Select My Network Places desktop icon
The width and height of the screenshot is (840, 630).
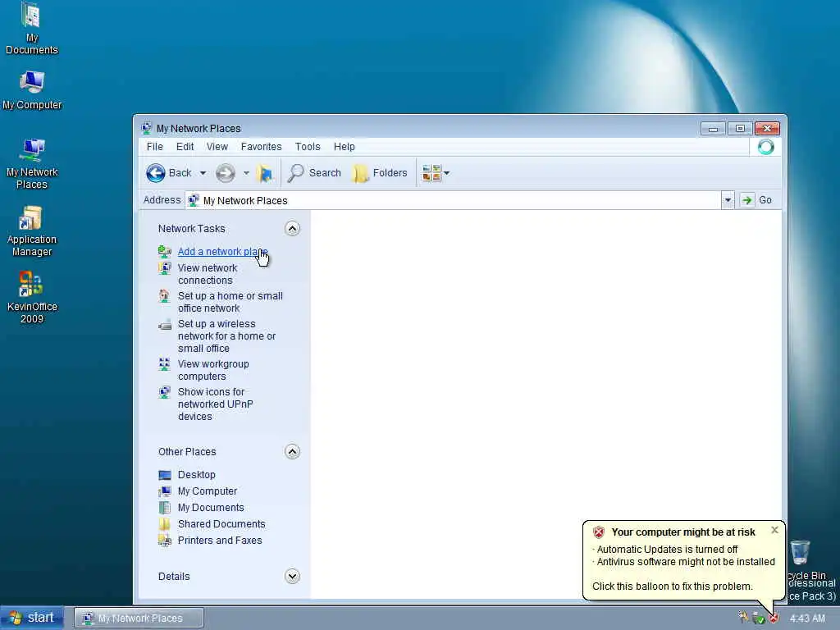[x=32, y=163]
